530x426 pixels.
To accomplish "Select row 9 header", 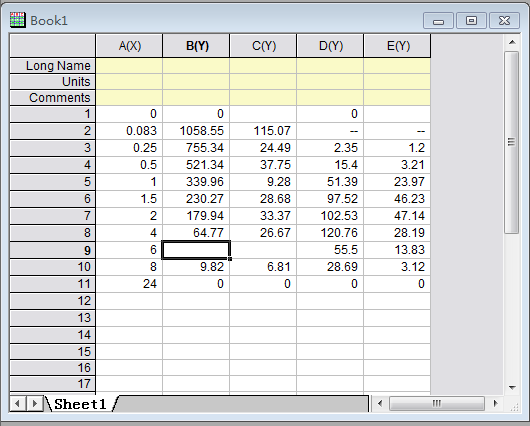I will 53,250.
